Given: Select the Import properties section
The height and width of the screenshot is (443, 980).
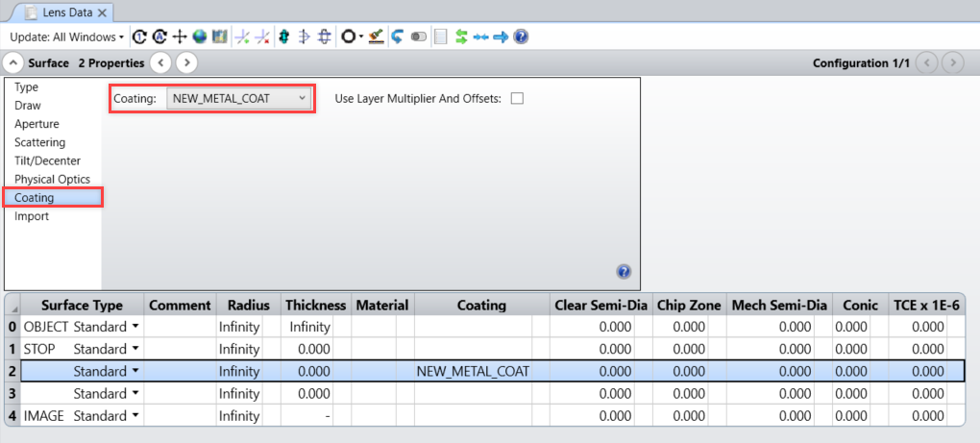Looking at the screenshot, I should pyautogui.click(x=32, y=216).
